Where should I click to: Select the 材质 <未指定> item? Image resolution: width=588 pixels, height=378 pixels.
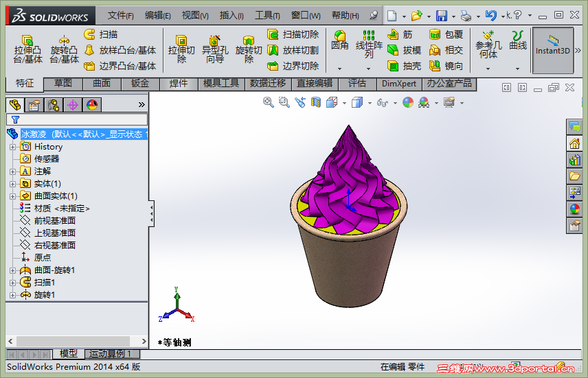(55, 209)
